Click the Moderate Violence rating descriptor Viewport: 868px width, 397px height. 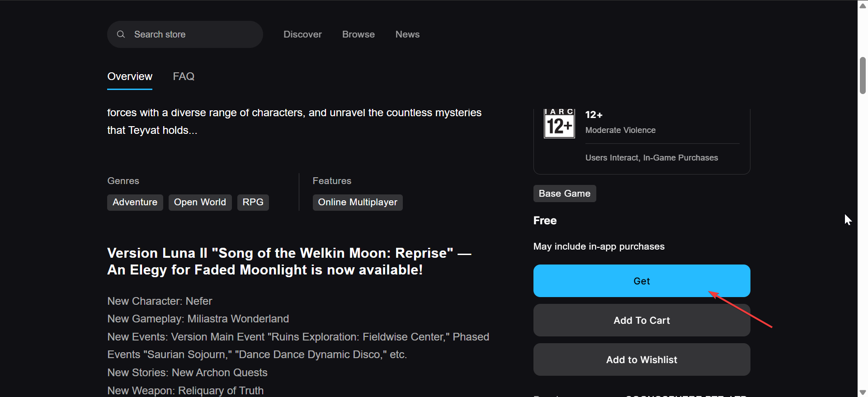click(x=620, y=130)
